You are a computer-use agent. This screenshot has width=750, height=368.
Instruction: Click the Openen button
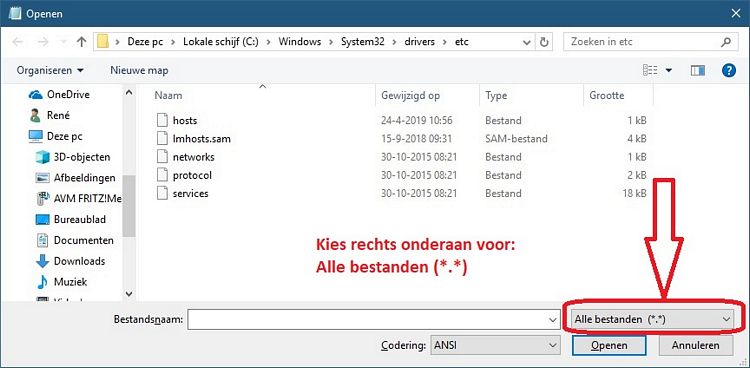[609, 345]
